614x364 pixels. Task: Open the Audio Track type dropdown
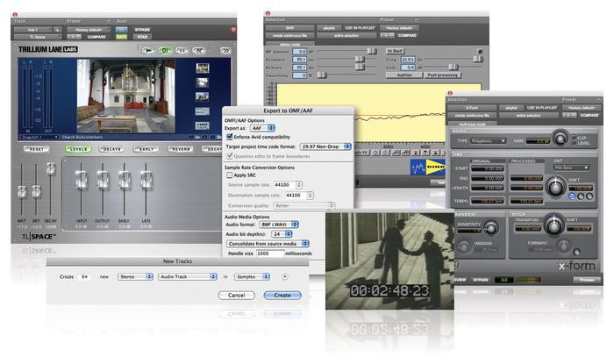click(187, 276)
